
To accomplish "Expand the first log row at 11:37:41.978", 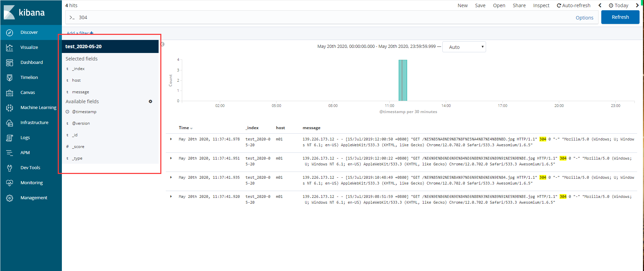I will [x=171, y=139].
